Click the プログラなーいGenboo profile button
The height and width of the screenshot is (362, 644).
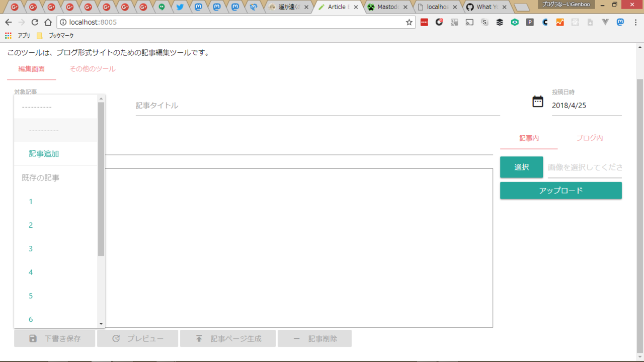point(567,4)
